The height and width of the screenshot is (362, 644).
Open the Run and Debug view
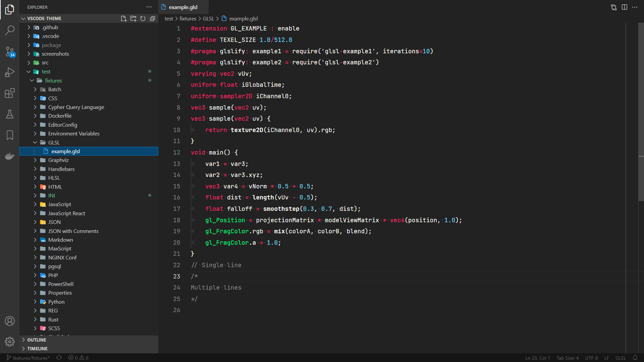(10, 72)
